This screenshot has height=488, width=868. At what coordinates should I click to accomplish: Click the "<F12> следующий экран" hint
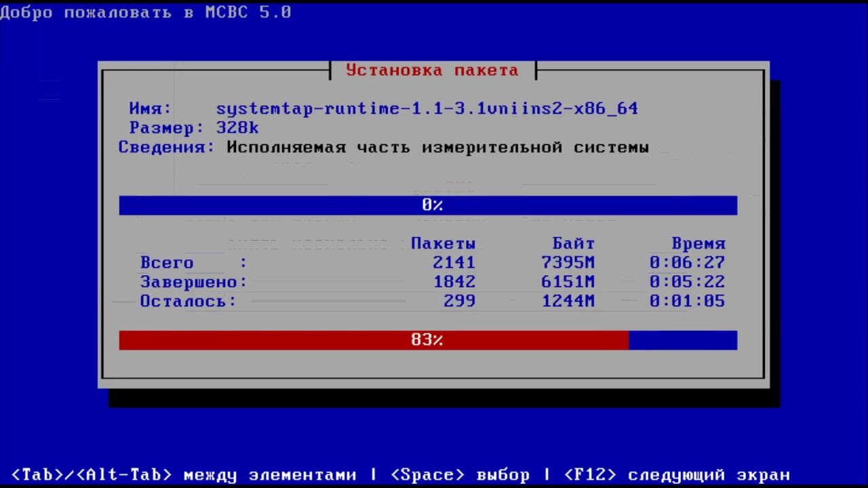[677, 475]
